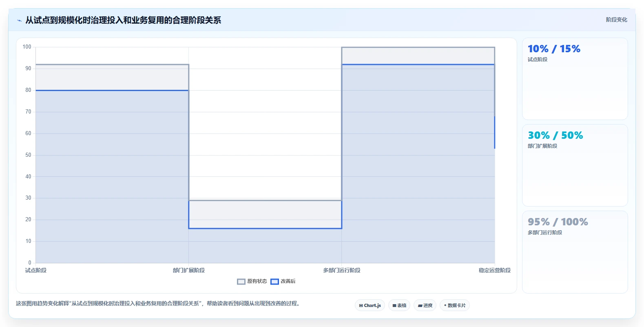Toggle the 改善后 legend swatch
This screenshot has height=327, width=644.
pos(274,282)
